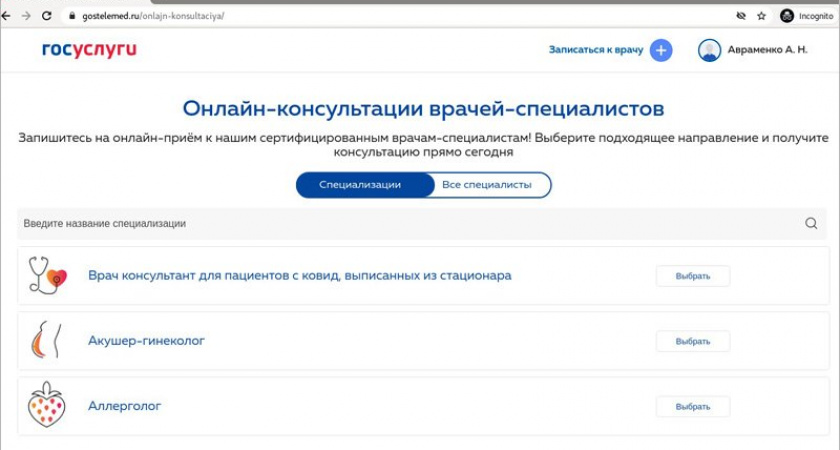Screen dimensions: 840x450
Task: Click the magnifier search icon
Action: click(x=811, y=223)
